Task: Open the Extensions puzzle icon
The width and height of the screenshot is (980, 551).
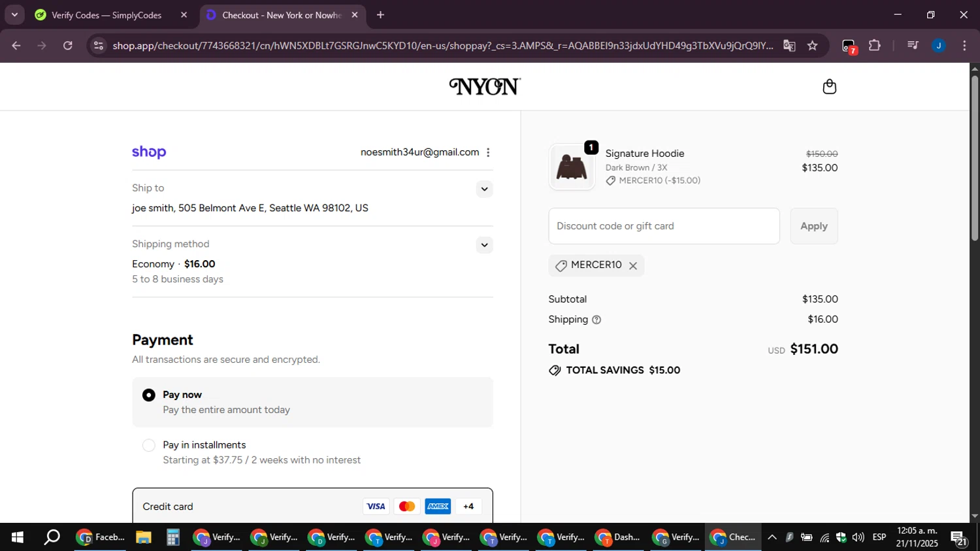Action: pos(875,46)
